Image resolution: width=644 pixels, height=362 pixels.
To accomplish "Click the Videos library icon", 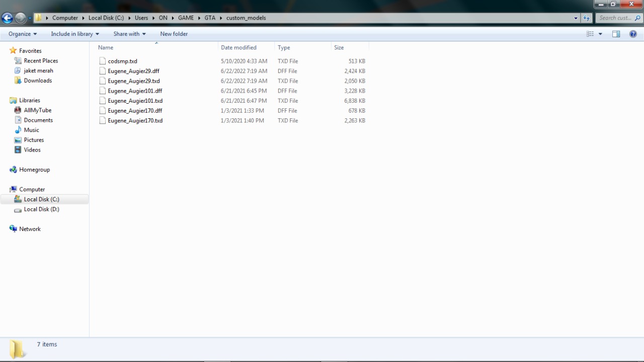I will click(x=18, y=150).
